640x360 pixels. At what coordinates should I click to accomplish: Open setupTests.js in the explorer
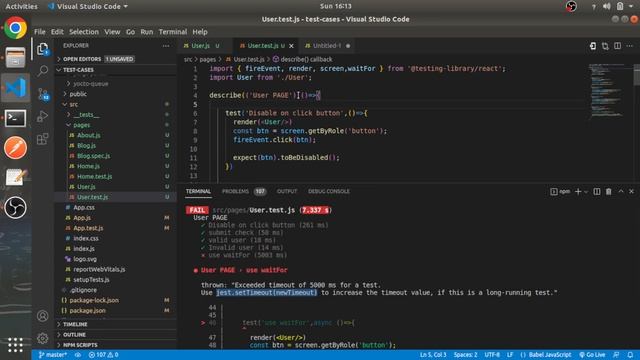116,280
